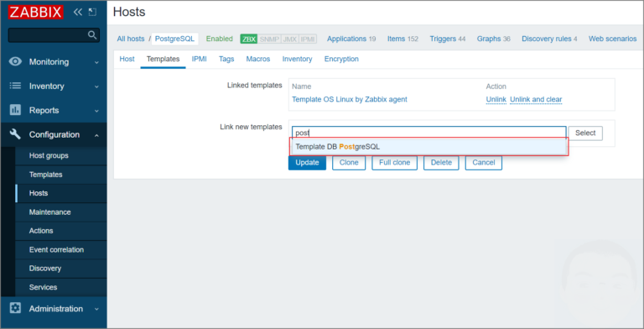Open Web scenarios link
This screenshot has width=644, height=329.
pos(612,39)
